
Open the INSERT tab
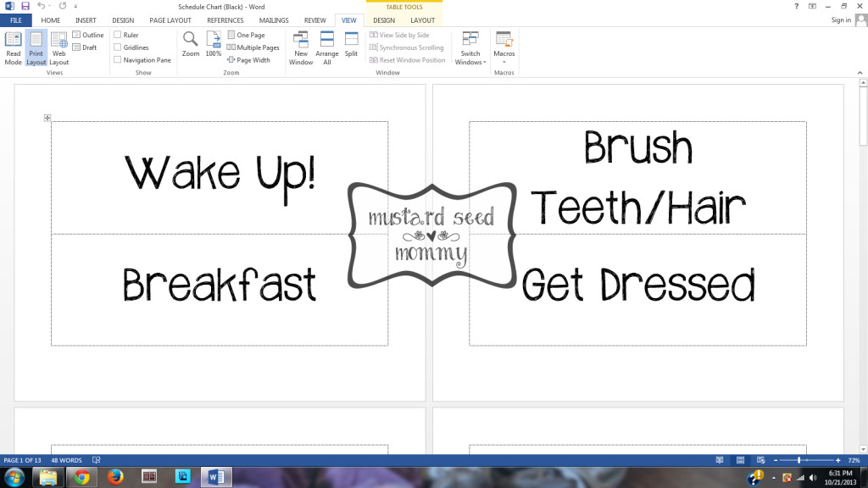tap(86, 20)
